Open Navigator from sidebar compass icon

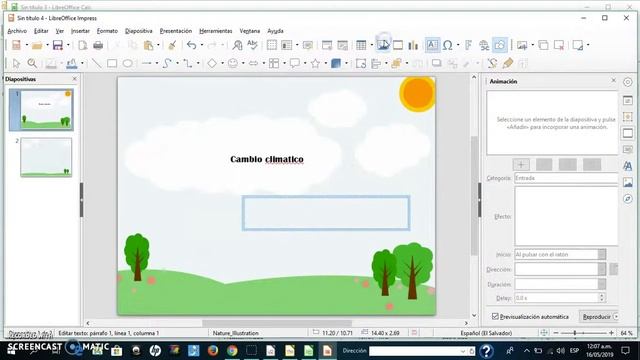point(628,199)
